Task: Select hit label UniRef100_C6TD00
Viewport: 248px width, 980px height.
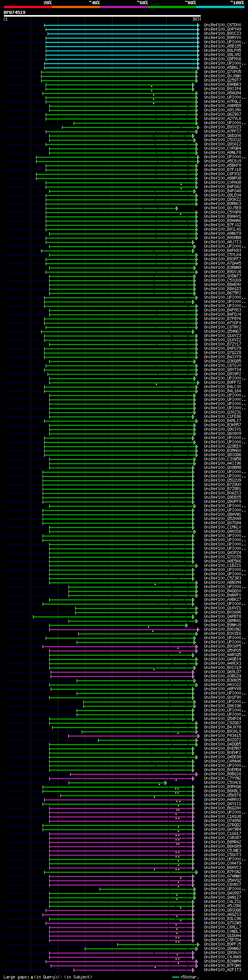Action: 222,25
